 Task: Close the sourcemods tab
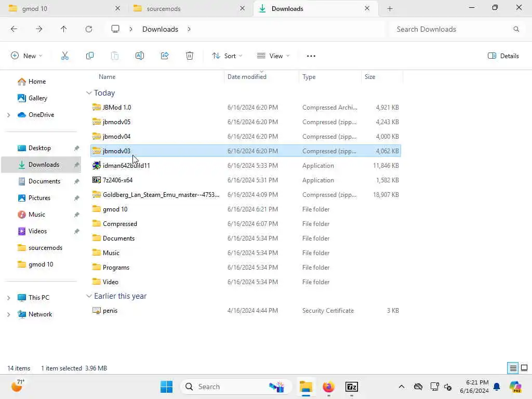(x=242, y=8)
